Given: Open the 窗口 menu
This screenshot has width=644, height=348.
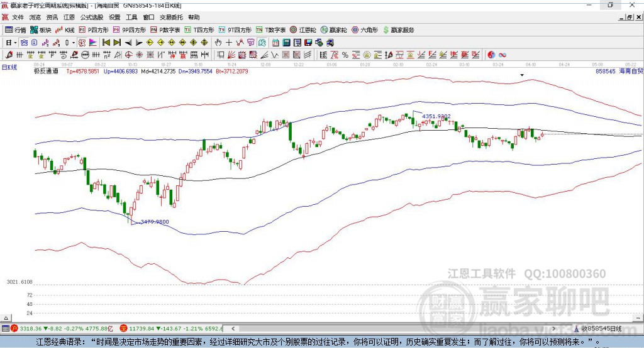Looking at the screenshot, I should tap(148, 17).
